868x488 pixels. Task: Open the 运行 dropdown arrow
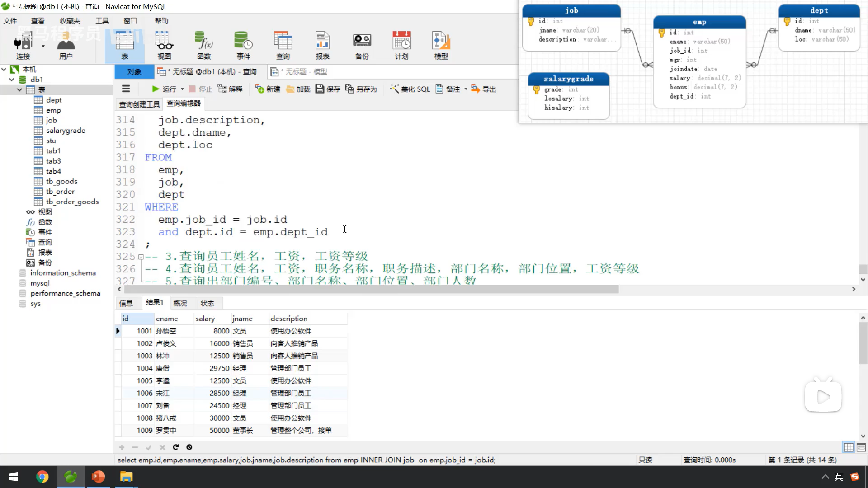182,89
